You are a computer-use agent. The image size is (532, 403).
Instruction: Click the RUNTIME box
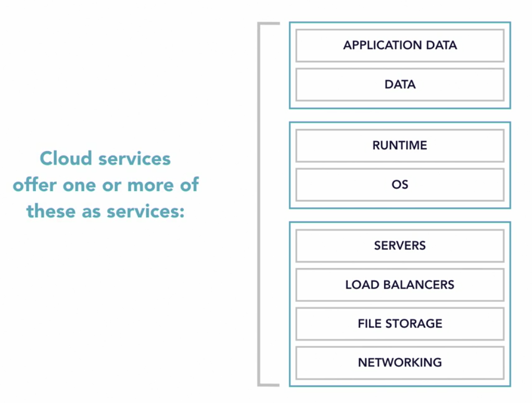[400, 145]
